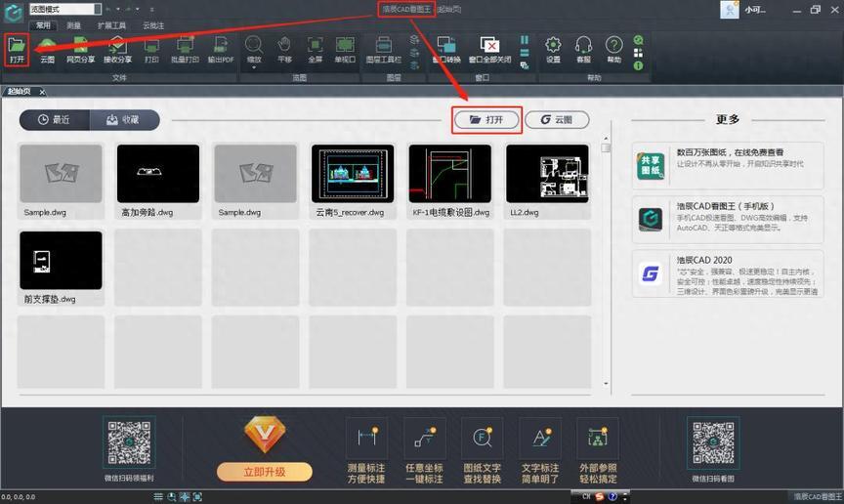This screenshot has height=504, width=844.
Task: Open the 帮助 help question icon
Action: [x=613, y=50]
